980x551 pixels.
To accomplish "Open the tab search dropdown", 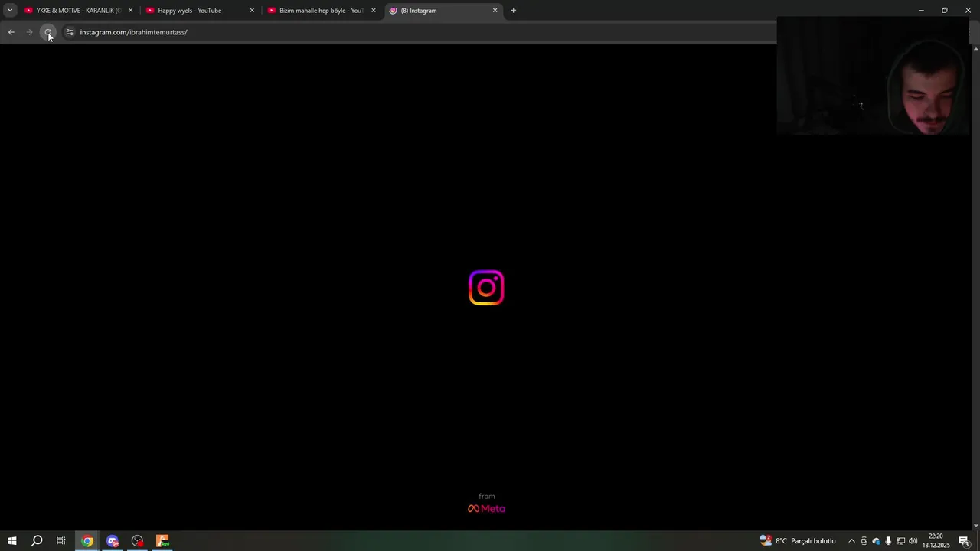I will 10,11.
